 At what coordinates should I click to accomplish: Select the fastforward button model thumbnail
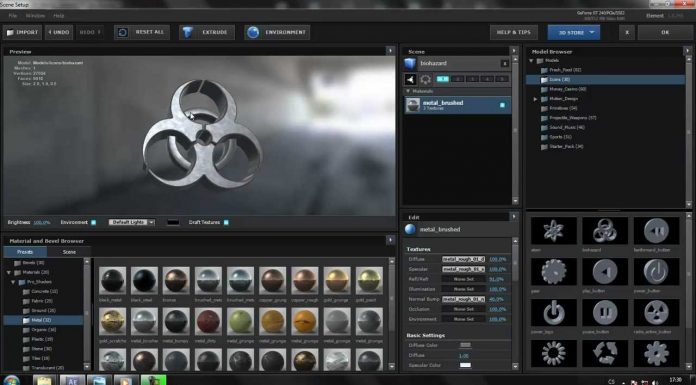click(x=656, y=230)
